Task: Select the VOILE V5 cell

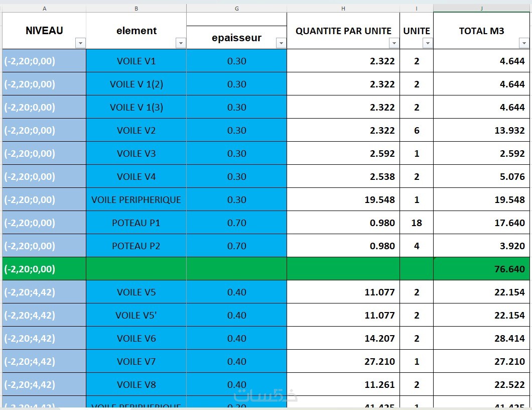Action: pyautogui.click(x=136, y=292)
